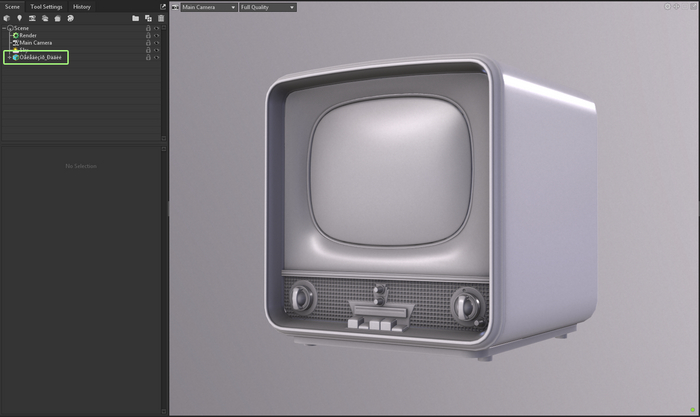
Task: Click the round globe-like icon in scene toolbar
Action: [x=71, y=18]
